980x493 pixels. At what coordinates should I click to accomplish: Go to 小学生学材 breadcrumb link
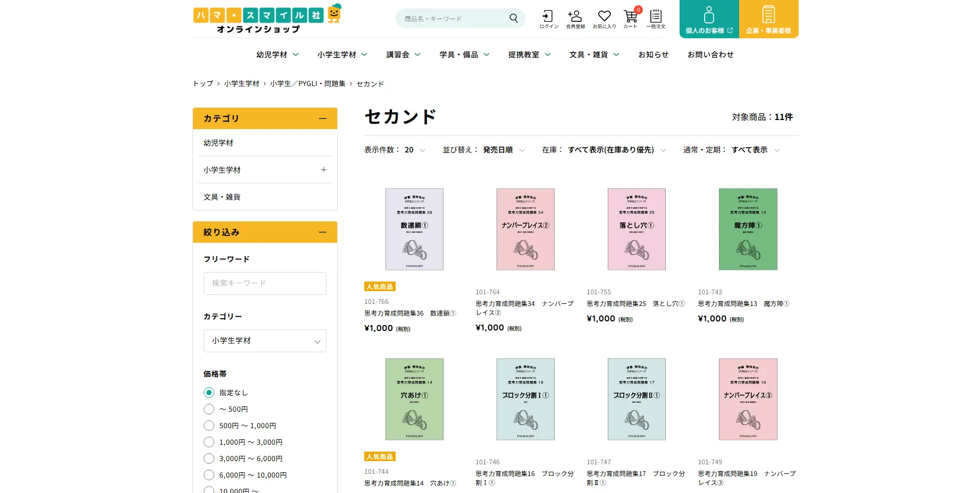(241, 84)
